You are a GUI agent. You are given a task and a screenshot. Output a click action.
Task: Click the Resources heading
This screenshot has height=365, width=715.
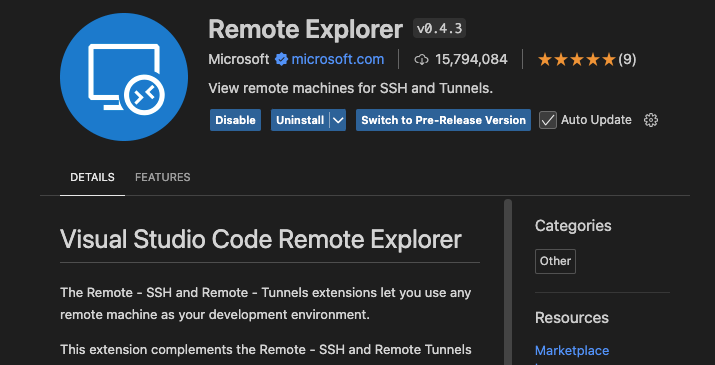[x=572, y=318]
